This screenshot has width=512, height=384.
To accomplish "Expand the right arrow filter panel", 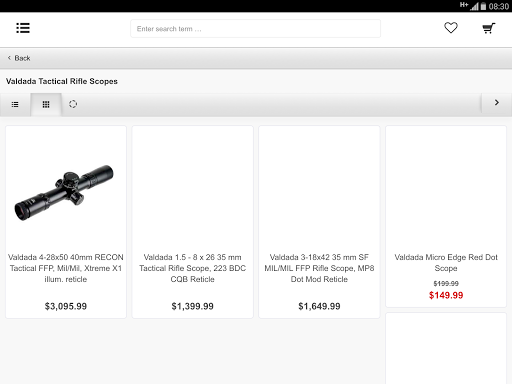I will 497,103.
